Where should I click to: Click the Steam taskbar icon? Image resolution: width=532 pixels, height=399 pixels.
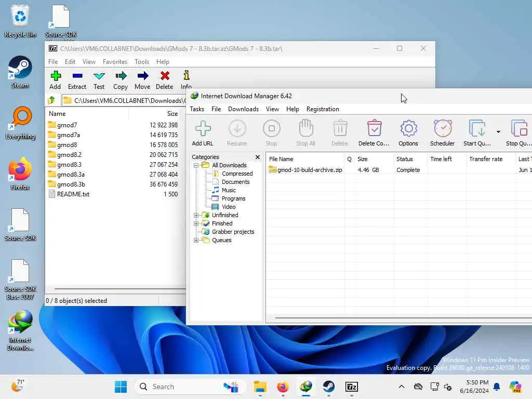click(x=328, y=387)
